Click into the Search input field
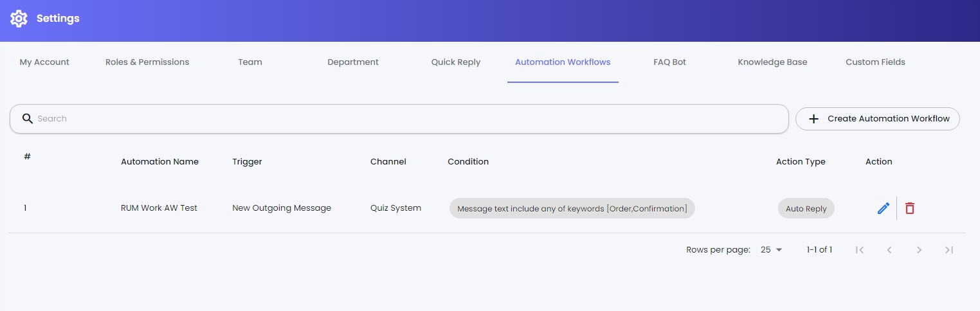The height and width of the screenshot is (311, 980). coord(399,119)
